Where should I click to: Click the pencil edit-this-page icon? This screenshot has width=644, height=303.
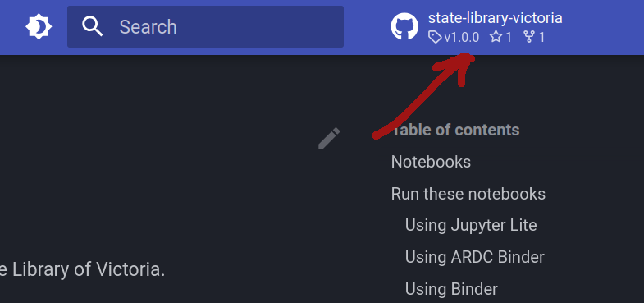[329, 138]
